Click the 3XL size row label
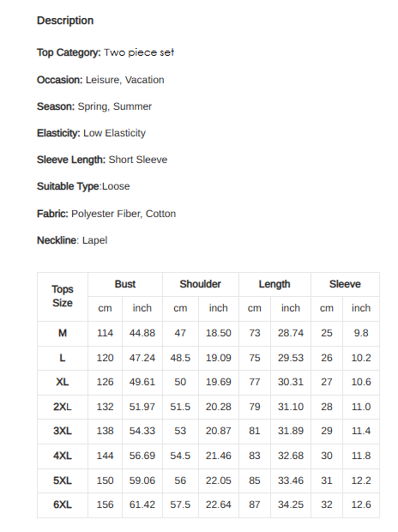This screenshot has height=532, width=398. [63, 431]
